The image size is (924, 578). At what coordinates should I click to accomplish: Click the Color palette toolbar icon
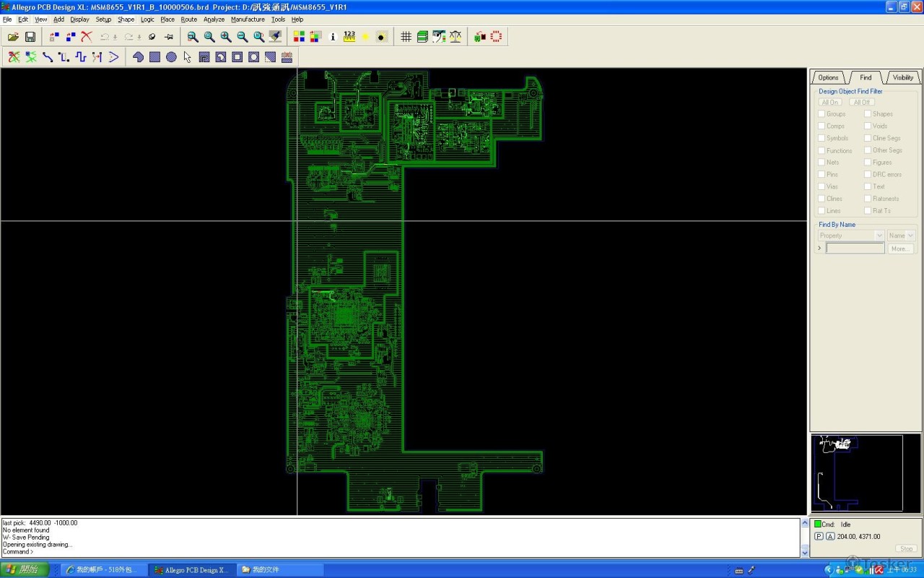(299, 37)
